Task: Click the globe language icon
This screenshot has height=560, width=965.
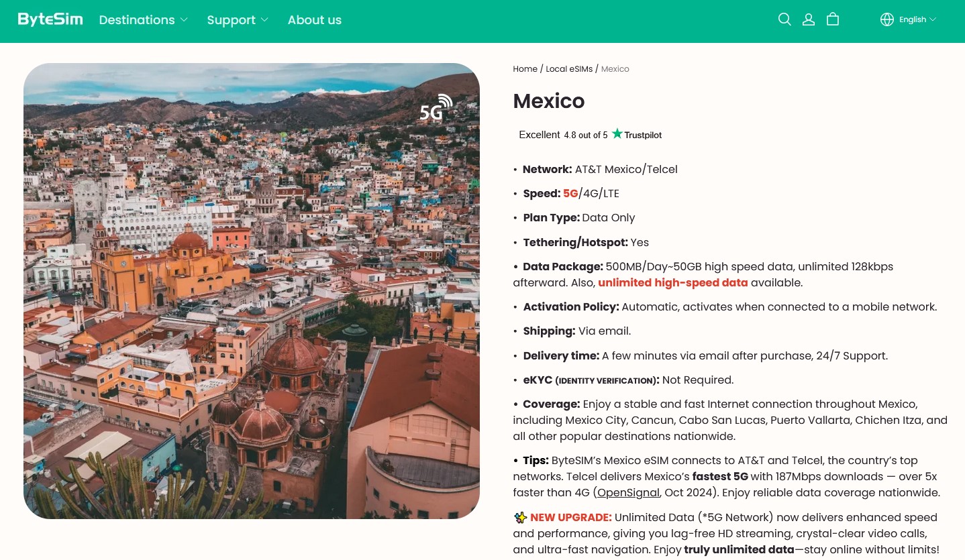Action: (887, 19)
